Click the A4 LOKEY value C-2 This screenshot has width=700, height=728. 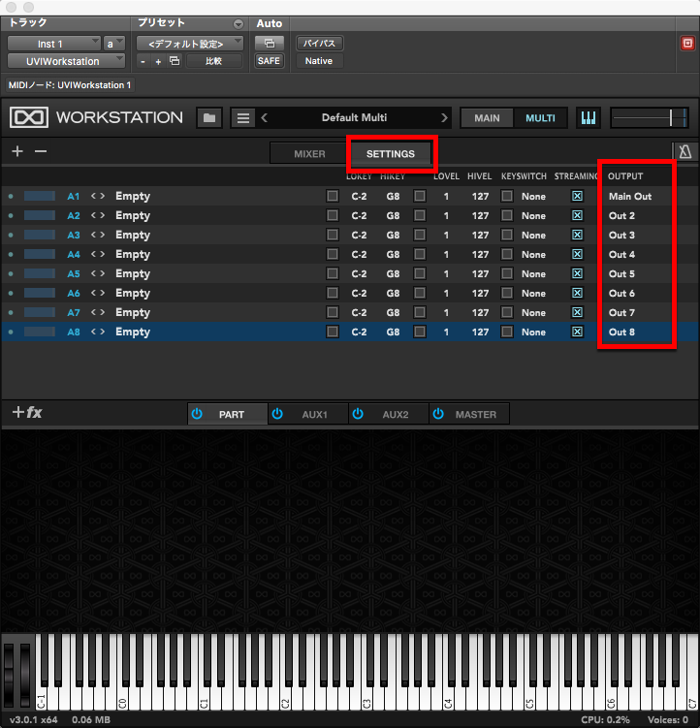coord(359,254)
